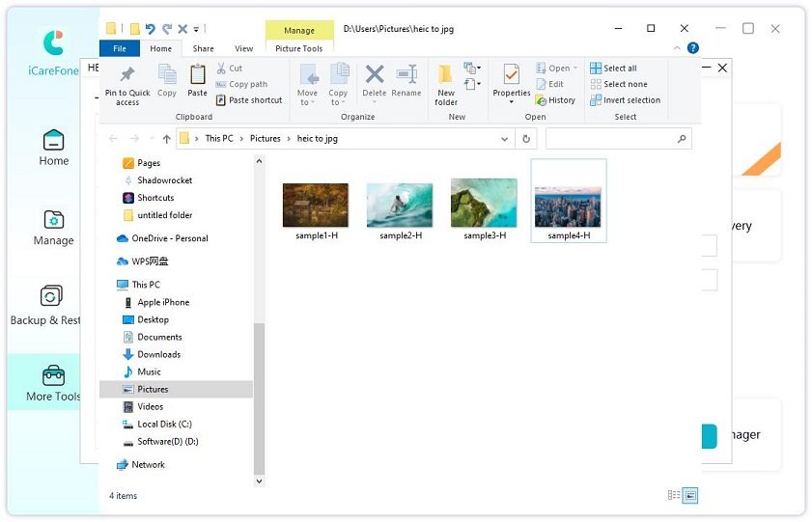
Task: Expand the address bar history dropdown
Action: tap(504, 139)
